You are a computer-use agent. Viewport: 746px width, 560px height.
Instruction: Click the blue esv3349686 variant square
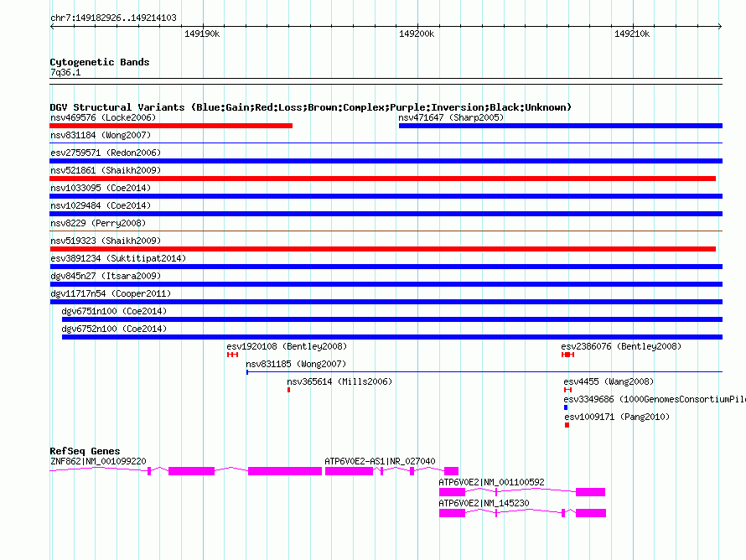coord(566,407)
